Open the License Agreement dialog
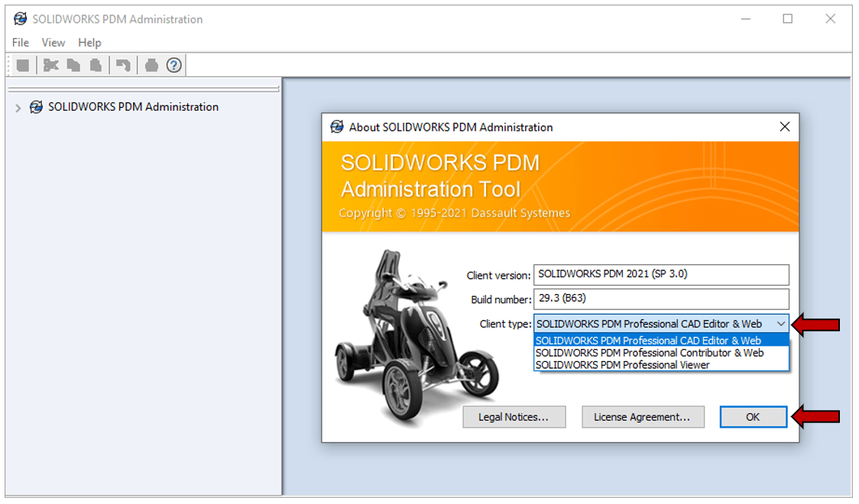This screenshot has width=859, height=504. coord(643,417)
